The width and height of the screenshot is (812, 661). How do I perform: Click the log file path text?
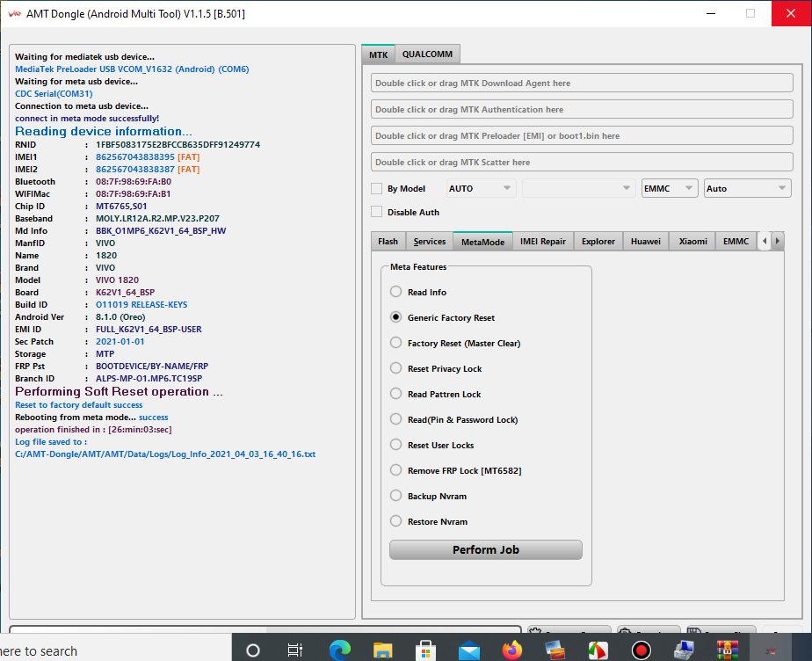[165, 454]
